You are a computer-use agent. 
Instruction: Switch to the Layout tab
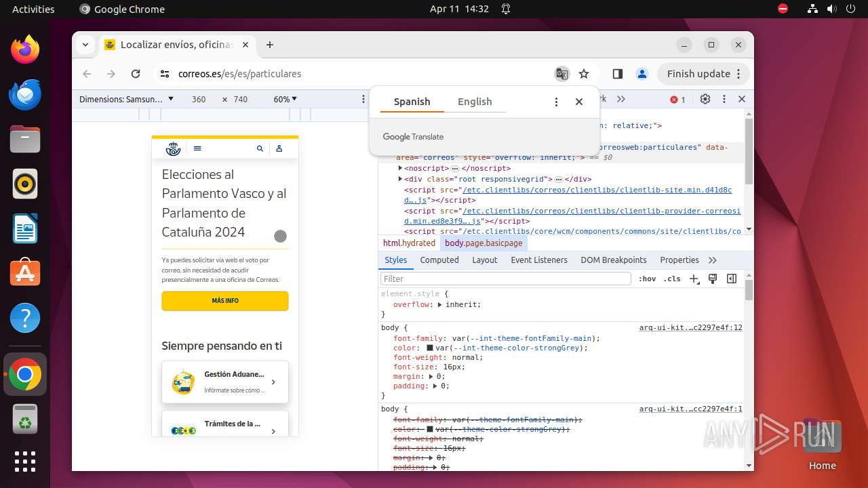coord(485,260)
